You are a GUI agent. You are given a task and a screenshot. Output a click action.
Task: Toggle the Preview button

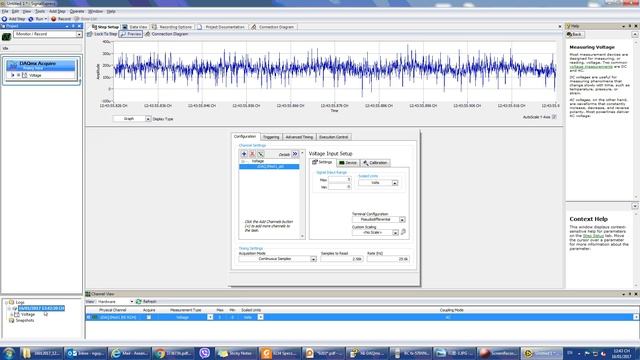[131, 34]
